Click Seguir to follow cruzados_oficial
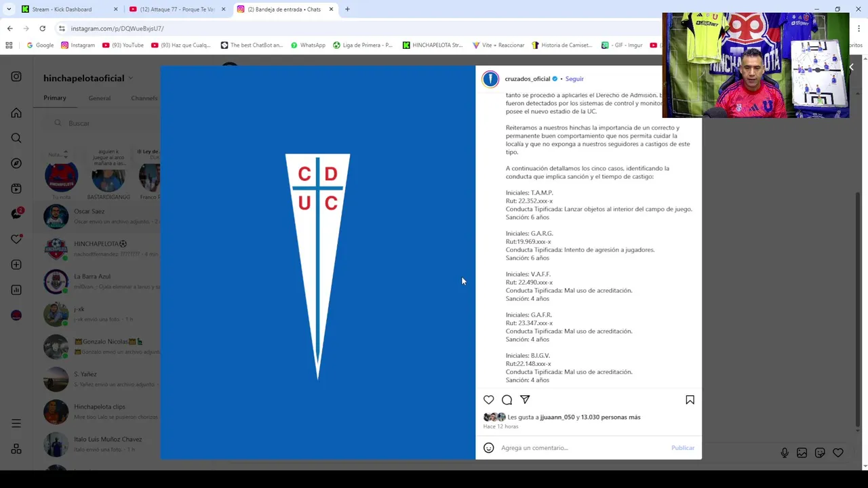Image resolution: width=868 pixels, height=488 pixels. 574,79
